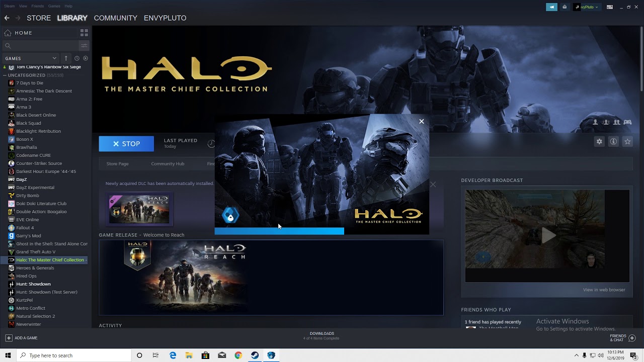Show game info icon
This screenshot has height=362, width=644.
coord(613,142)
